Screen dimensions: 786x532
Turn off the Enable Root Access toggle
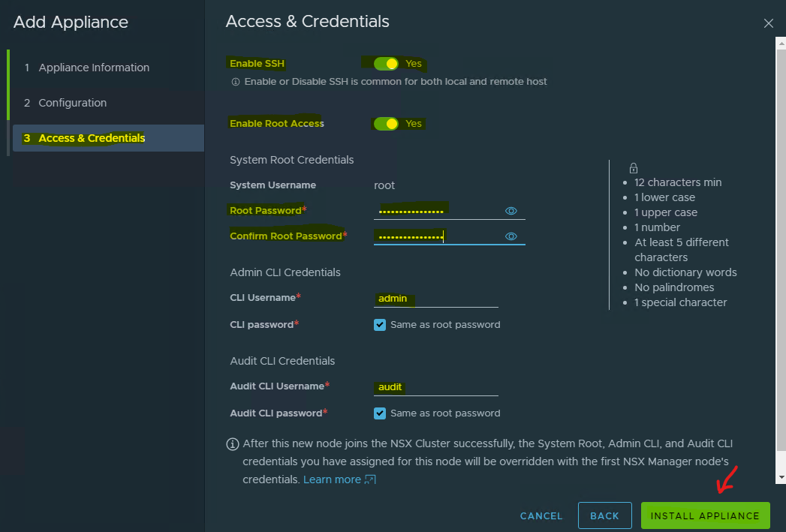tap(386, 124)
